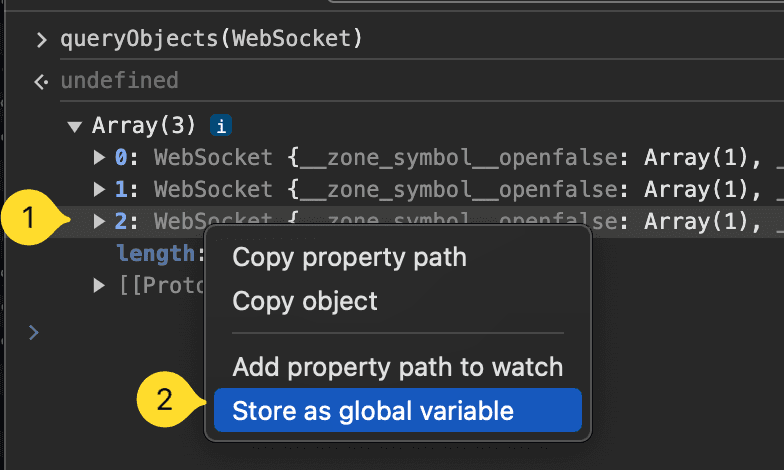Collapse the Array(3) disclosure triangle
The width and height of the screenshot is (784, 470).
[73, 126]
